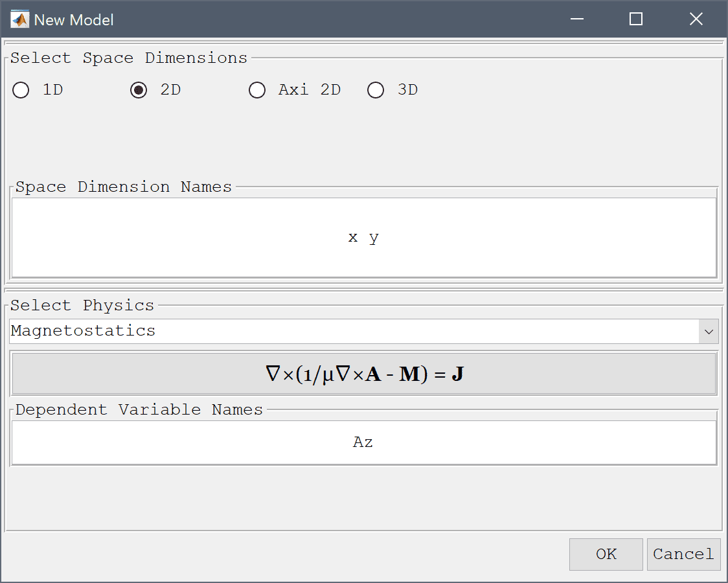The image size is (728, 583).
Task: Confirm the new model with OK
Action: (606, 554)
